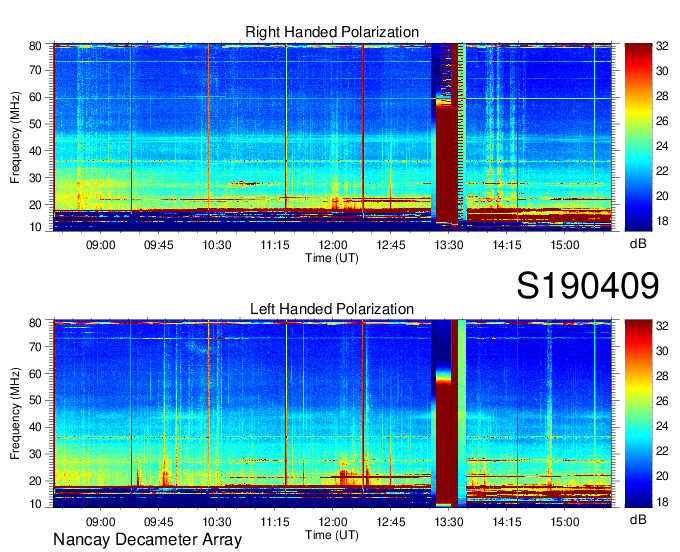Click "10:30" tick under the Right Handed plot

click(x=217, y=245)
